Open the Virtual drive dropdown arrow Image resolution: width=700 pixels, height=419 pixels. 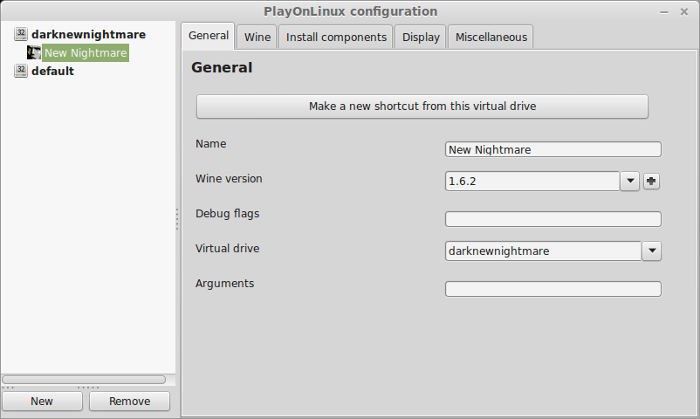(x=652, y=251)
